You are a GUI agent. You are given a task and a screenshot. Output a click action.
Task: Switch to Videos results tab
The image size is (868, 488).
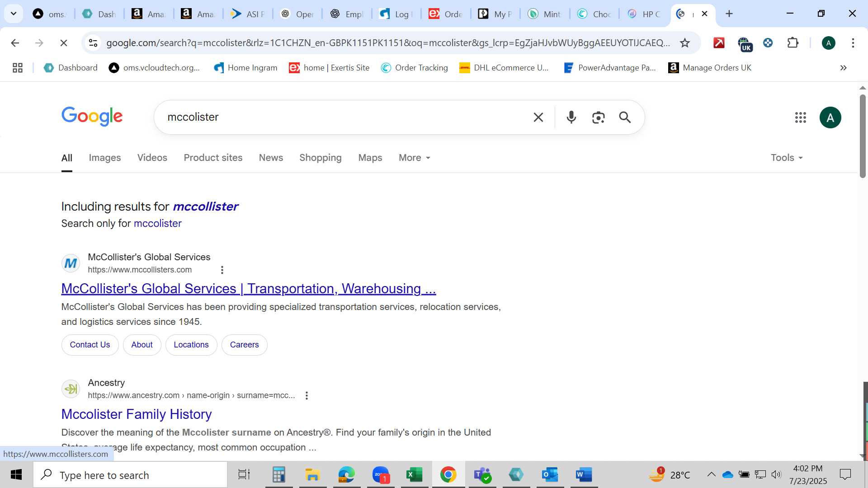(152, 158)
